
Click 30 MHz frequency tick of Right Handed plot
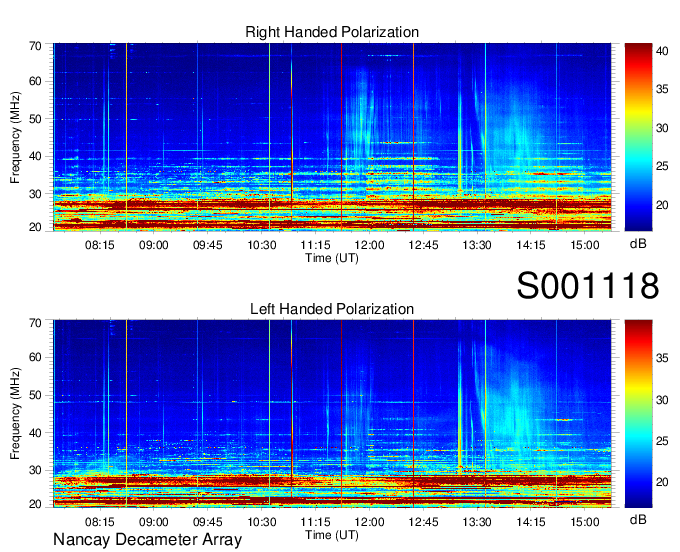click(x=36, y=194)
